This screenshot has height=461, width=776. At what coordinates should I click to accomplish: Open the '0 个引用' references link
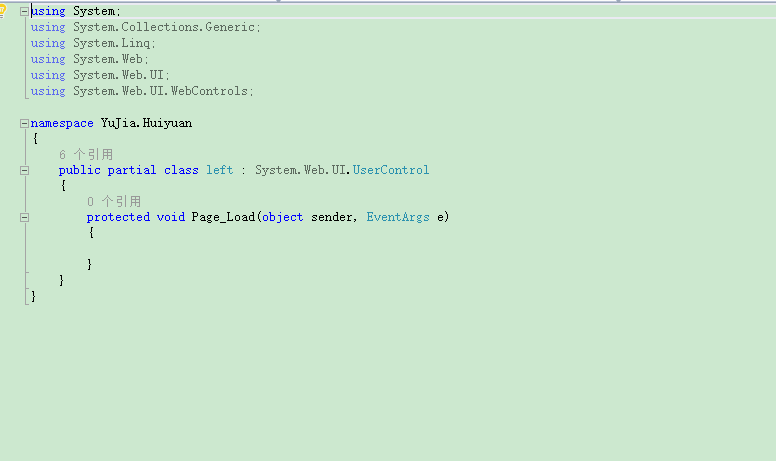coord(114,202)
